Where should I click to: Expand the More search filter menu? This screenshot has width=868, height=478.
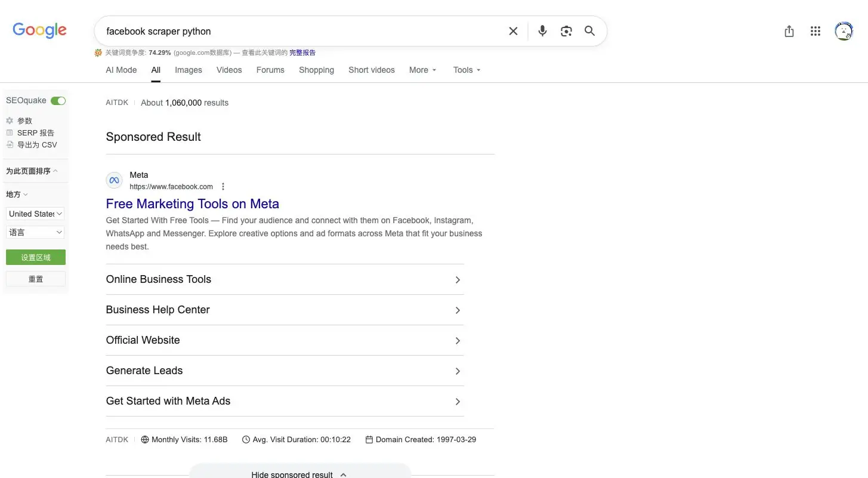pyautogui.click(x=423, y=70)
